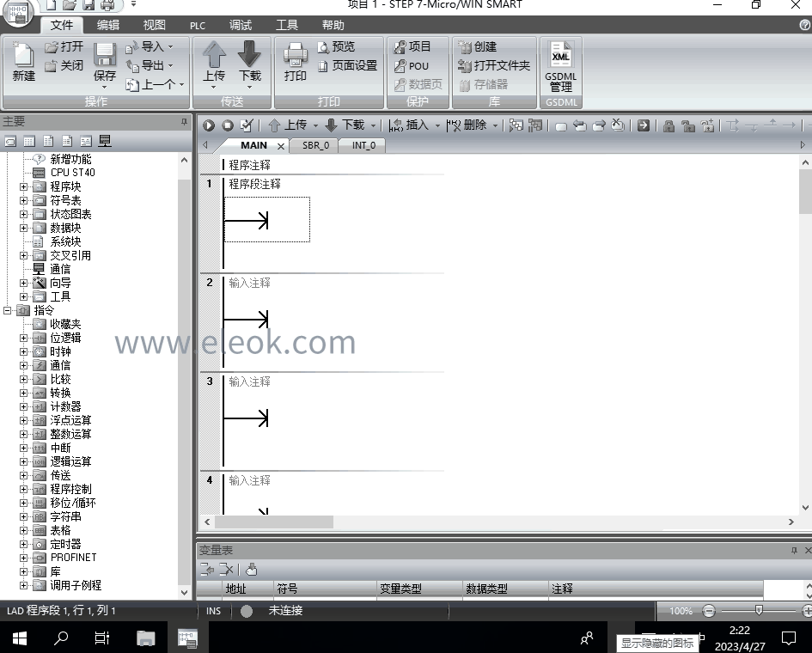
Task: Click the delete-row icon in 变量表 toolbar
Action: click(x=226, y=570)
